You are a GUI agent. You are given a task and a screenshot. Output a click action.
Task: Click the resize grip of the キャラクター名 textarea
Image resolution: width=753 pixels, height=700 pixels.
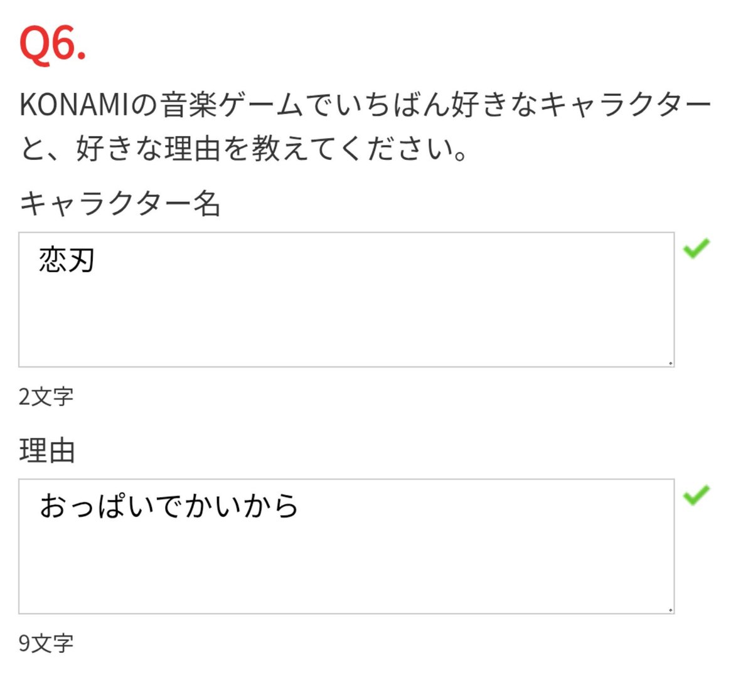coord(670,363)
